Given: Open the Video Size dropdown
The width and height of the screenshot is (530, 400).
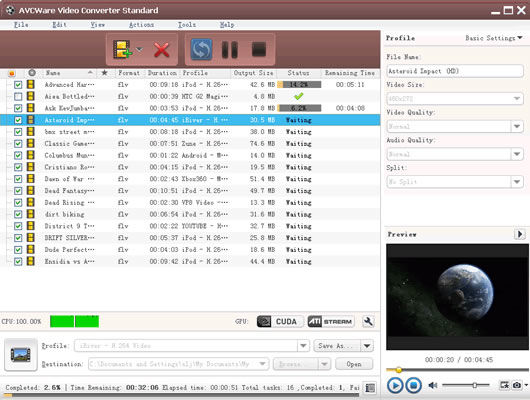Looking at the screenshot, I should click(x=516, y=99).
